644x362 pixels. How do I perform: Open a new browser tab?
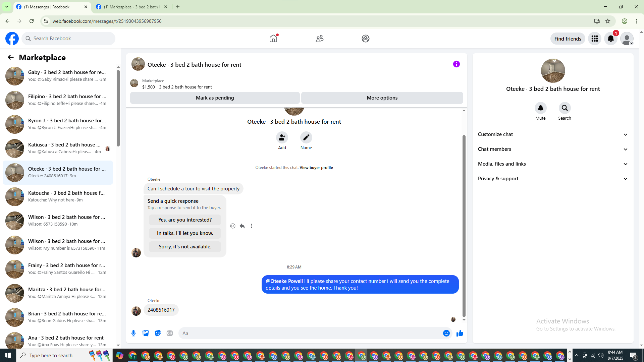(x=178, y=7)
